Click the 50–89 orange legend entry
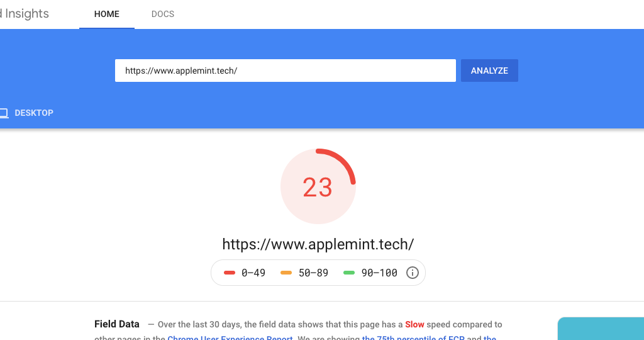Viewport: 644px width, 340px height. [x=304, y=273]
